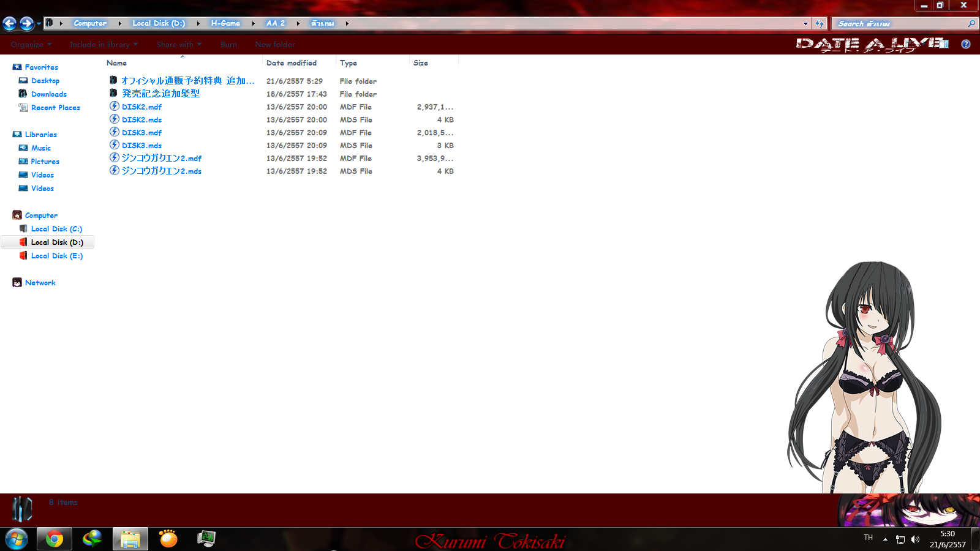Go to H-Game folder in the breadcrumb
The image size is (980, 551).
click(x=225, y=23)
